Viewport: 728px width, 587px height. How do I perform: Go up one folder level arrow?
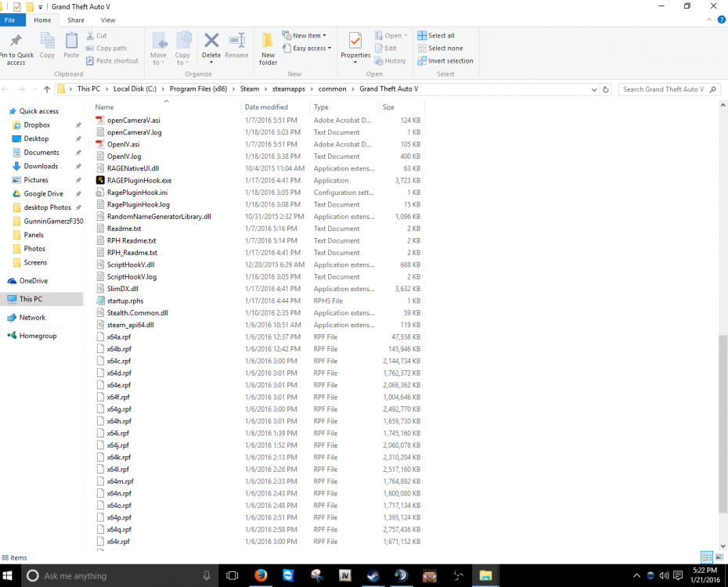(46, 89)
